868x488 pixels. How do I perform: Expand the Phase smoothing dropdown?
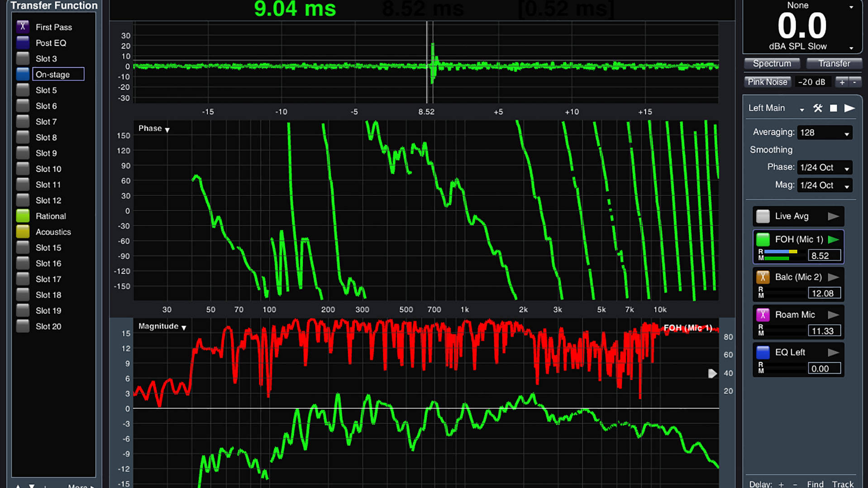(824, 167)
